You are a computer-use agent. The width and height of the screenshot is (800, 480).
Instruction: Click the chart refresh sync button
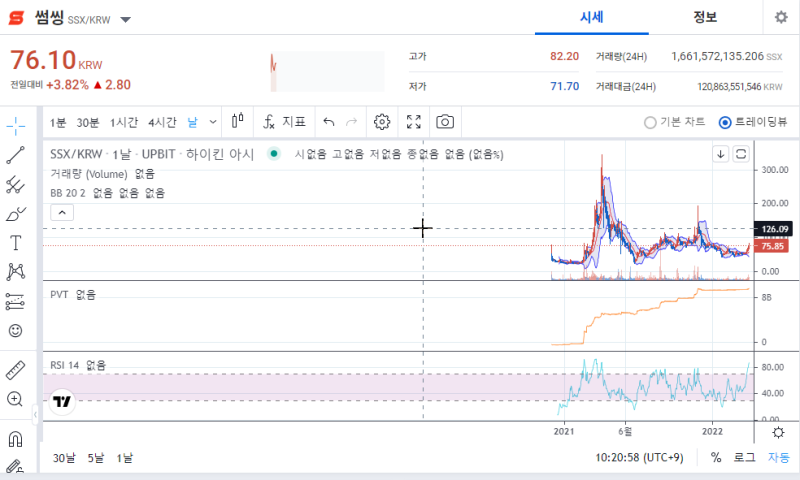tap(741, 154)
